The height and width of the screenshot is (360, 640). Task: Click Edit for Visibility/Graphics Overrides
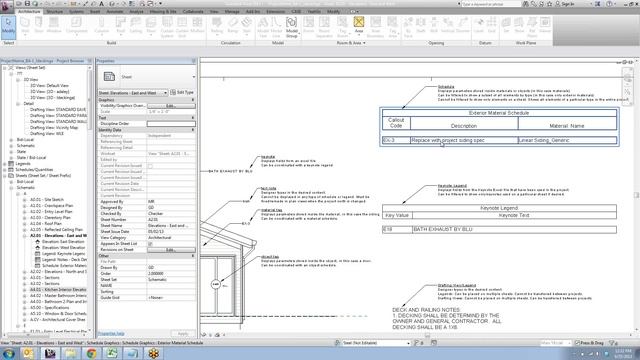click(171, 106)
